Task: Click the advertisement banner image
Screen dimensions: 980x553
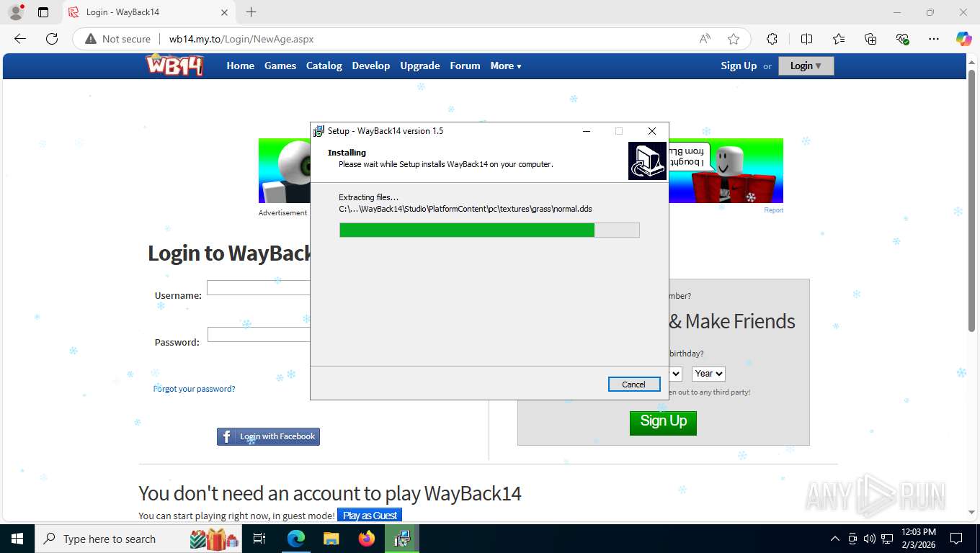Action: click(521, 171)
